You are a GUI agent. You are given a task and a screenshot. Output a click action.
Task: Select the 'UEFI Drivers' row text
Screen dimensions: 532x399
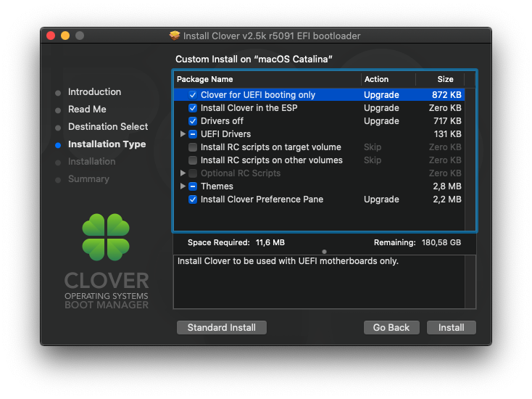tap(225, 134)
